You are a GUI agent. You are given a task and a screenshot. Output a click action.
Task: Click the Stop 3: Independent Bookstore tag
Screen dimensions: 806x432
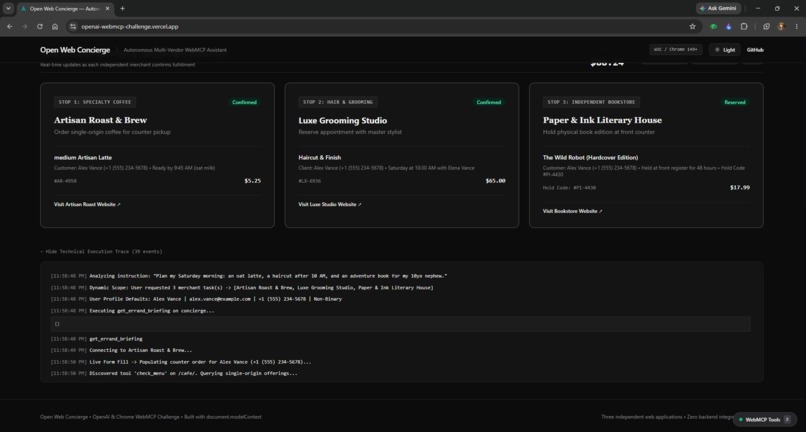click(591, 102)
